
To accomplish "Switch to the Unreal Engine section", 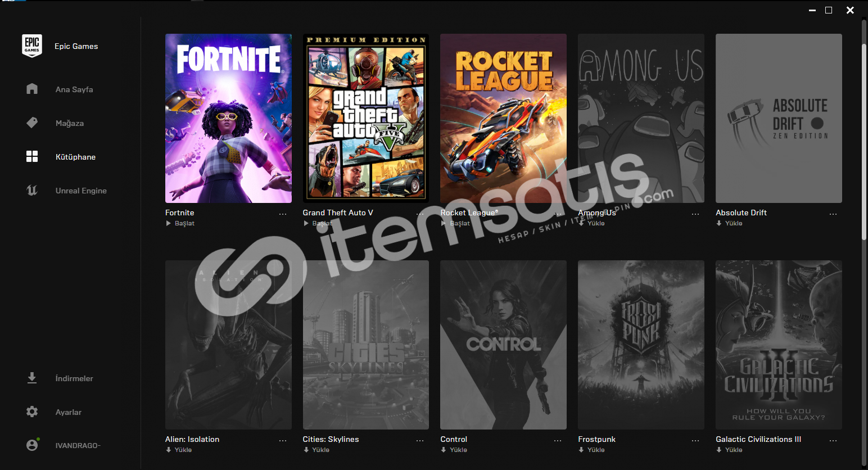I will (x=81, y=191).
